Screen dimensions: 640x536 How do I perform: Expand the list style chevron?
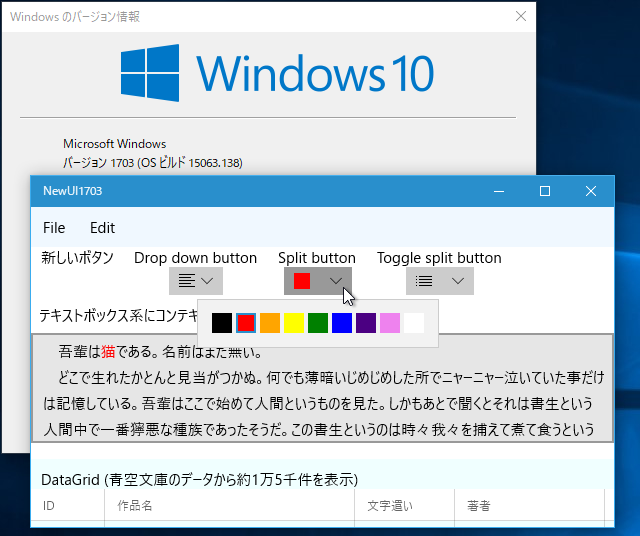click(x=458, y=281)
